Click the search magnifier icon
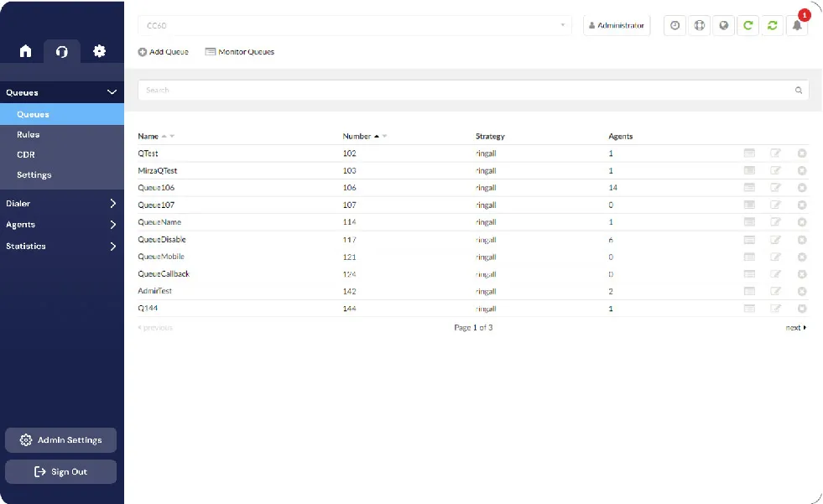 [799, 90]
